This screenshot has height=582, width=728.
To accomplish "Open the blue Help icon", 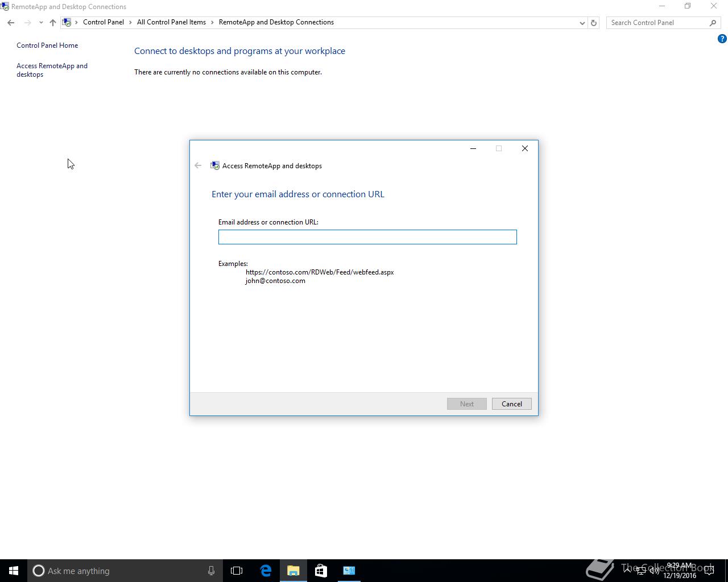I will tap(722, 39).
